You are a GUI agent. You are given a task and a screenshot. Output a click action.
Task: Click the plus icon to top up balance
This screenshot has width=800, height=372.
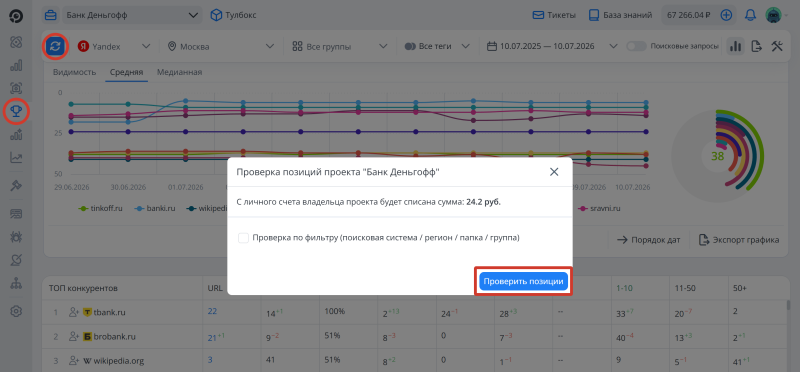click(x=726, y=15)
